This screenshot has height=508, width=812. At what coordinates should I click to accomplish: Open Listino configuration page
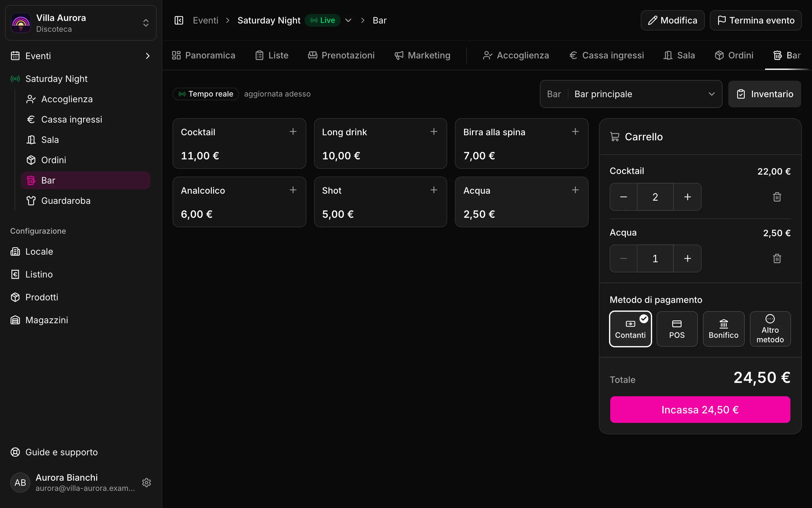[81, 275]
